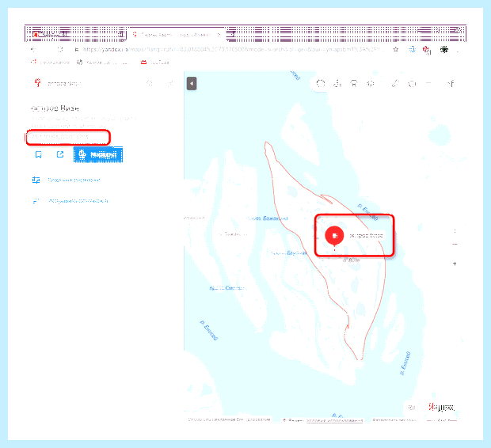Click the browser address bar URL
This screenshot has height=448, width=491.
(x=232, y=49)
